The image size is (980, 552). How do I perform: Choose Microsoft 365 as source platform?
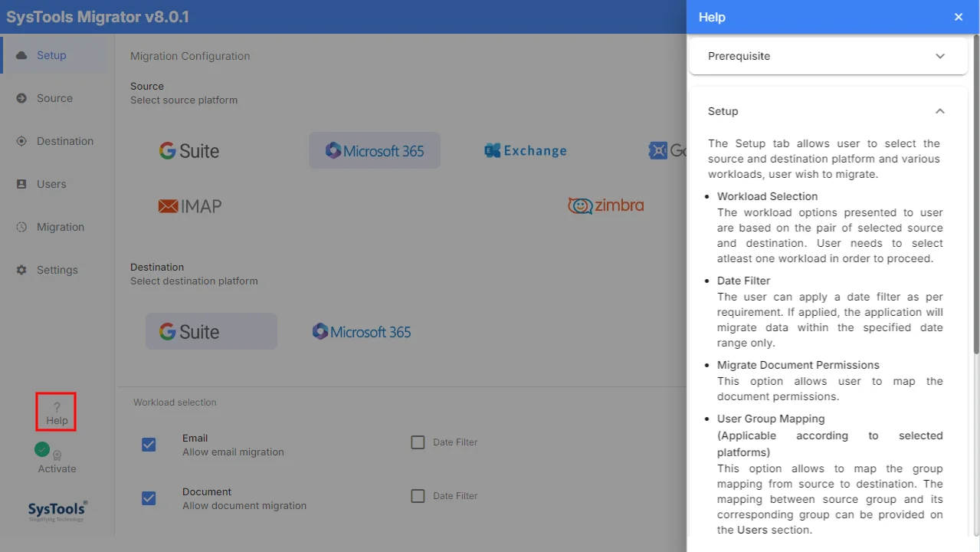pos(375,151)
